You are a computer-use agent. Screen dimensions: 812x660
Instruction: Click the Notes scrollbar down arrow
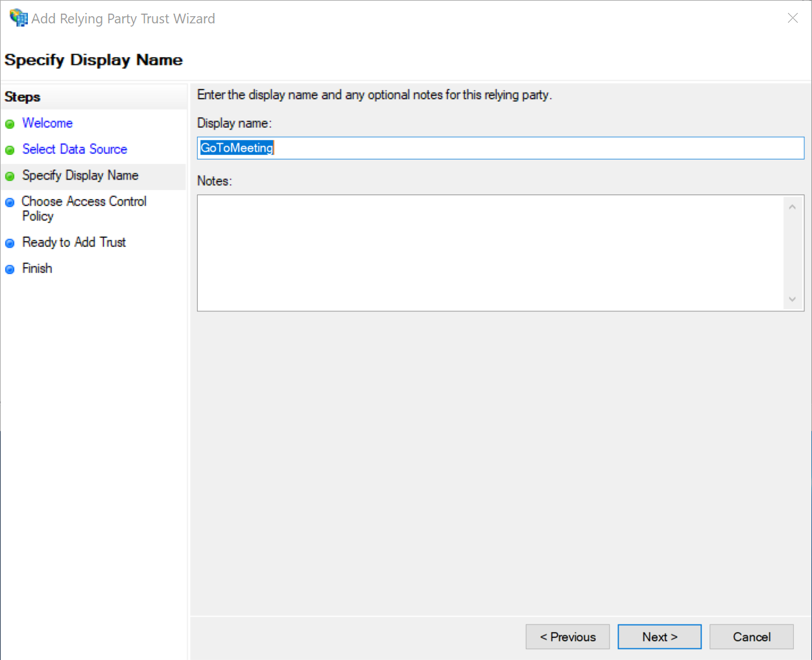[x=793, y=300]
